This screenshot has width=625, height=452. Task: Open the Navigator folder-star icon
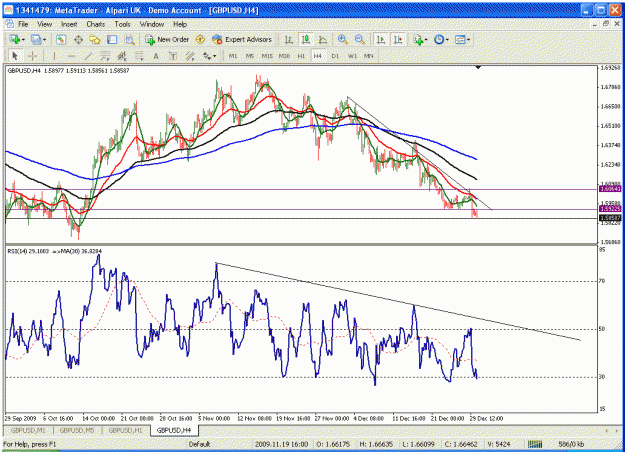coord(95,39)
